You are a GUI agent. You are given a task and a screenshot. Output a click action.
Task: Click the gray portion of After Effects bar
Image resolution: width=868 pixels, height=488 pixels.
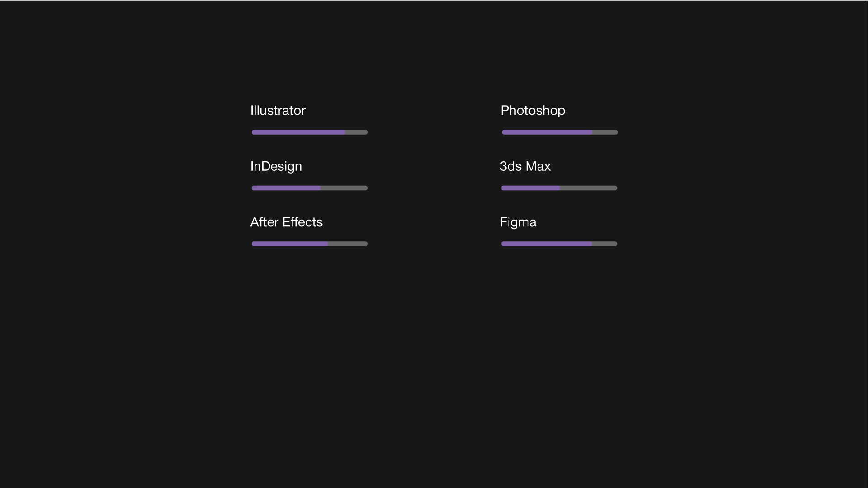tap(348, 244)
